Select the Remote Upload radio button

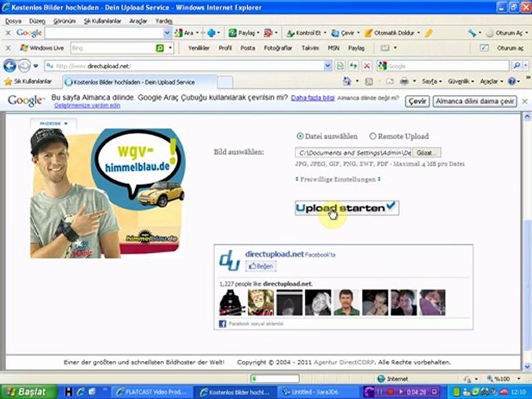(372, 136)
